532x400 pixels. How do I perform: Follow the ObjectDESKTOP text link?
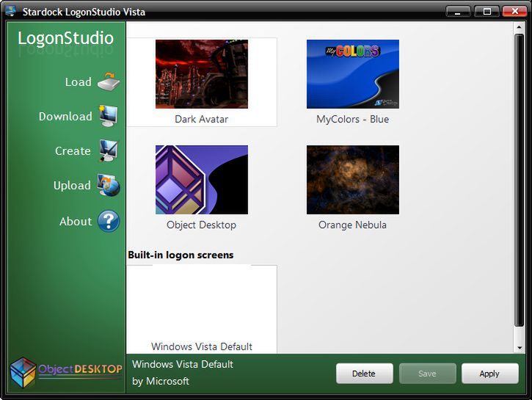point(80,369)
